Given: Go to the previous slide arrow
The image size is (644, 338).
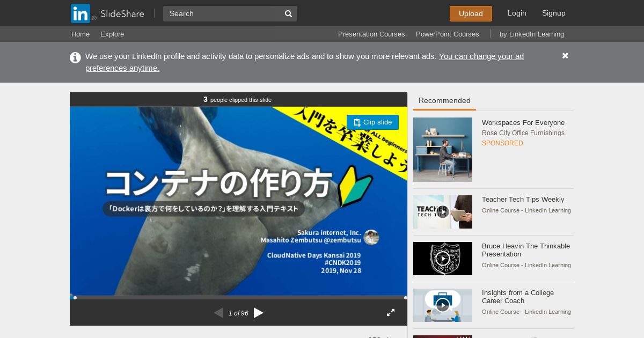Looking at the screenshot, I should tap(218, 313).
